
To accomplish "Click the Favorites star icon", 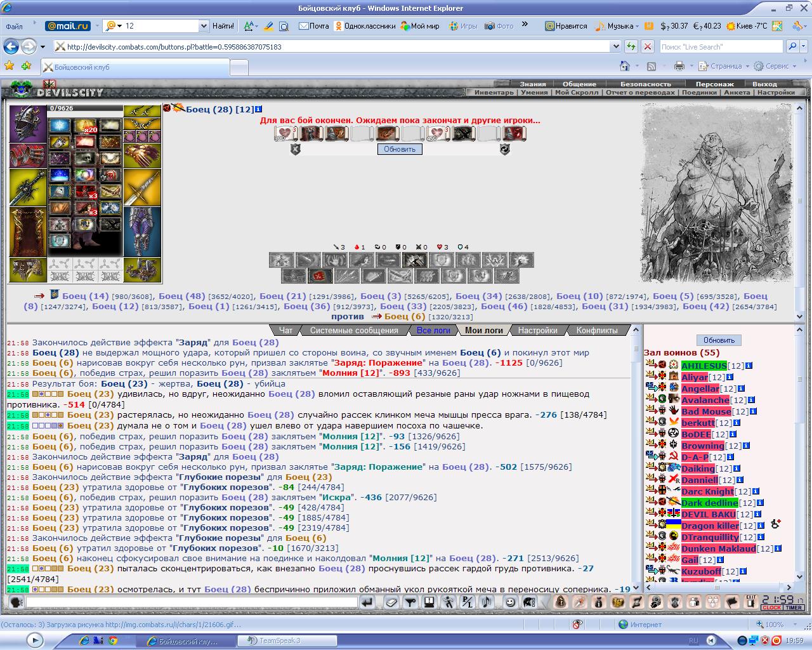I will (9, 65).
